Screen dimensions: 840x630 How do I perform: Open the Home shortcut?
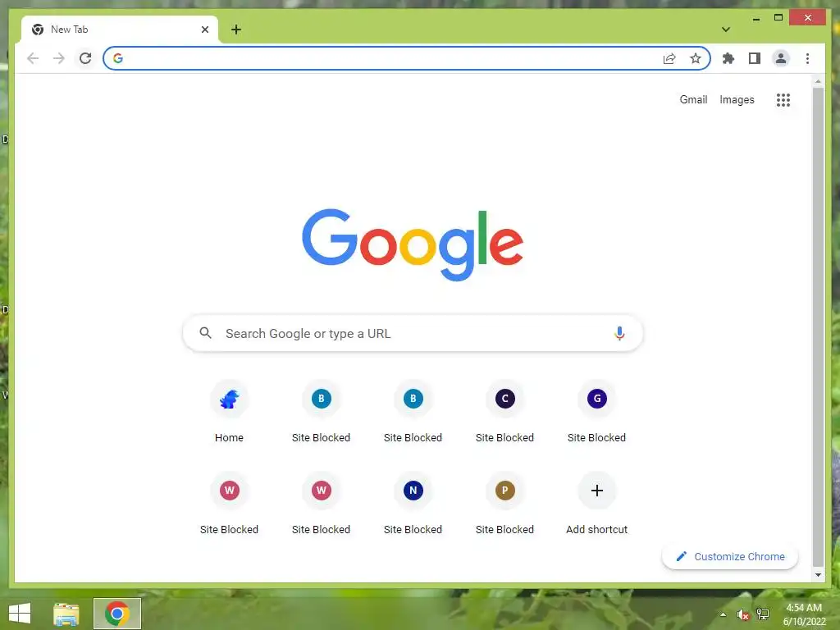[230, 412]
